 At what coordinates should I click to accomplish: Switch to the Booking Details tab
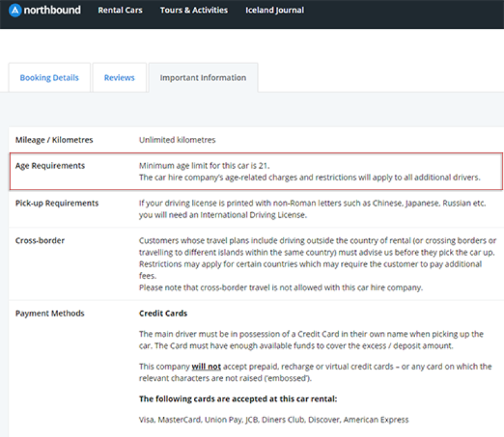coord(49,77)
